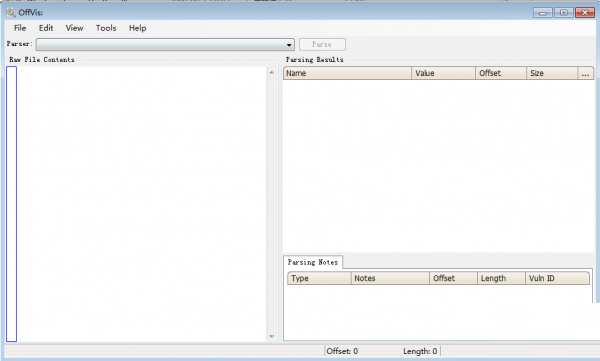This screenshot has width=600, height=361.
Task: Close the OffVis window
Action: tap(585, 13)
